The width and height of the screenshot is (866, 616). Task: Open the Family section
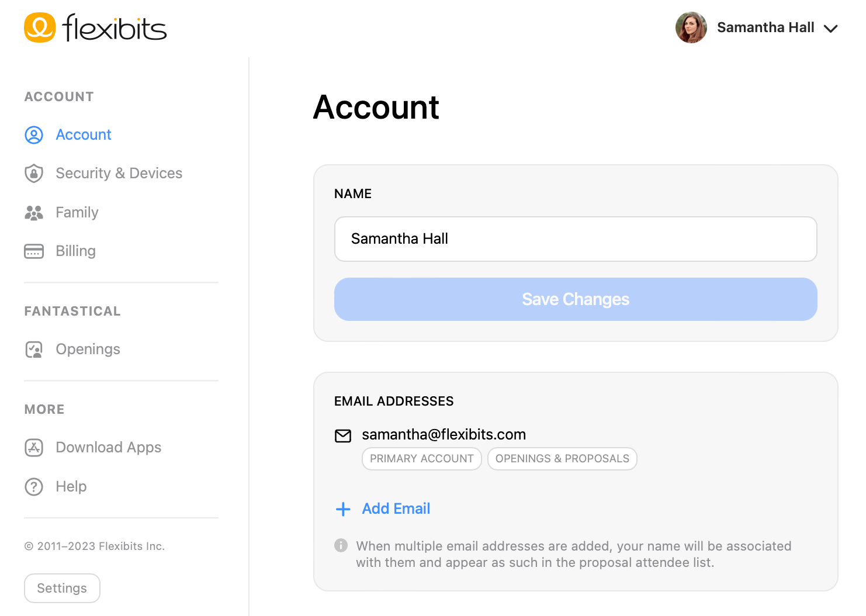(77, 213)
